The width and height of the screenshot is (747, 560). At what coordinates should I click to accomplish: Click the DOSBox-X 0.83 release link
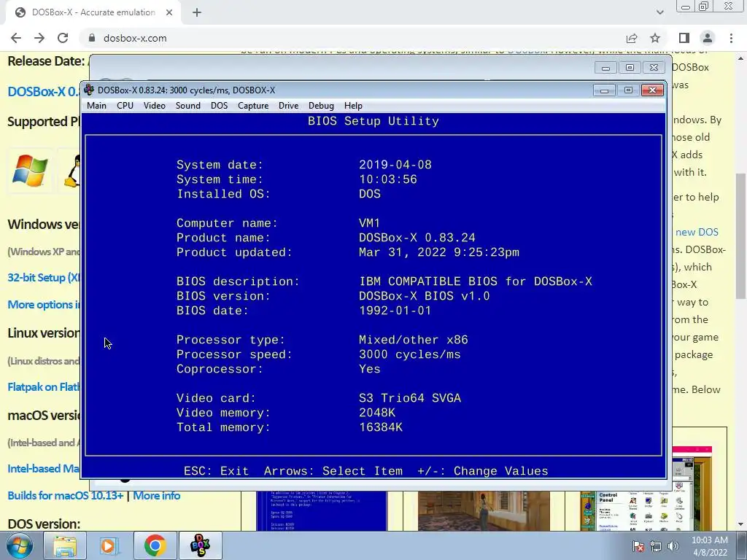44,91
